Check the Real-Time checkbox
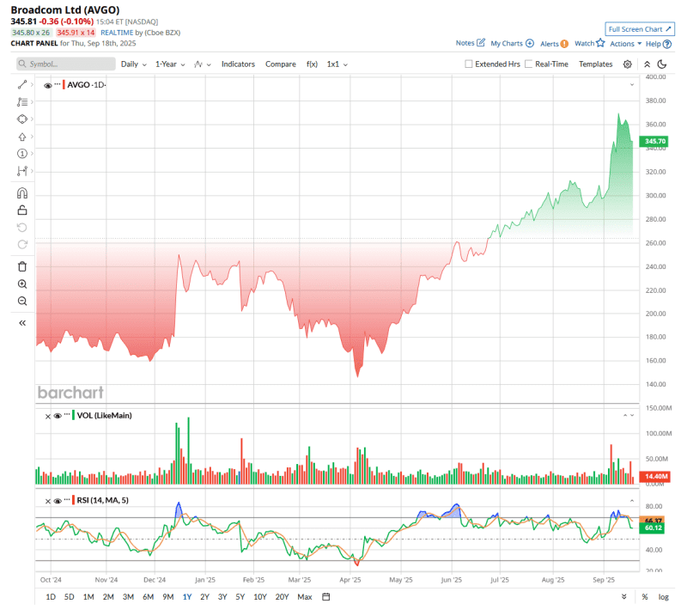The width and height of the screenshot is (687, 616). pos(529,64)
